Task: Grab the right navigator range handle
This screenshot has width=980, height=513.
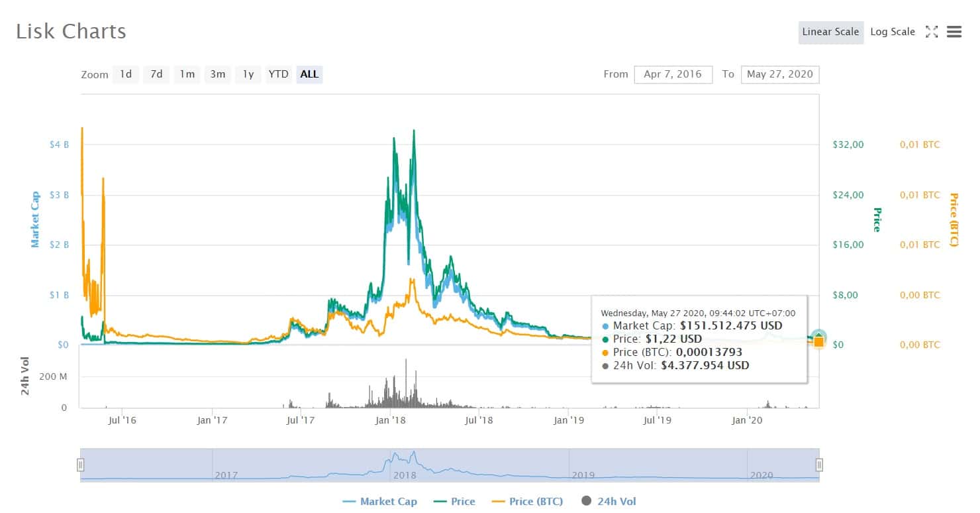Action: pos(819,465)
